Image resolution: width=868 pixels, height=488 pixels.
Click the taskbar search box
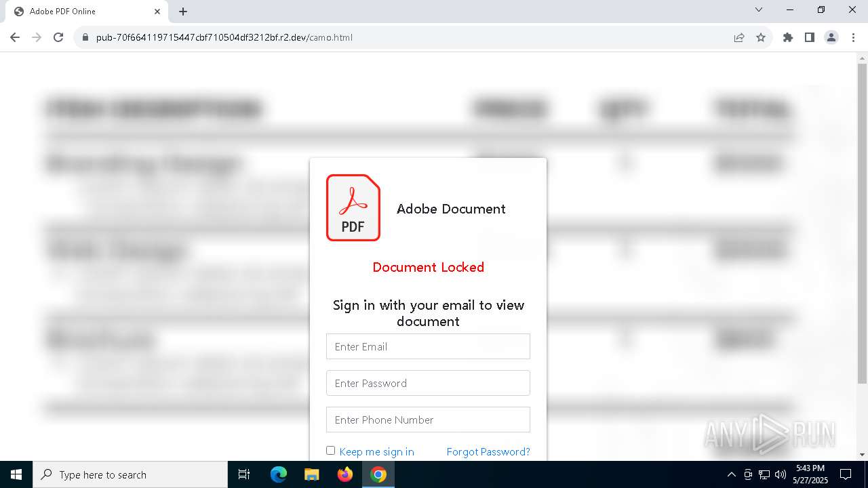pos(130,474)
